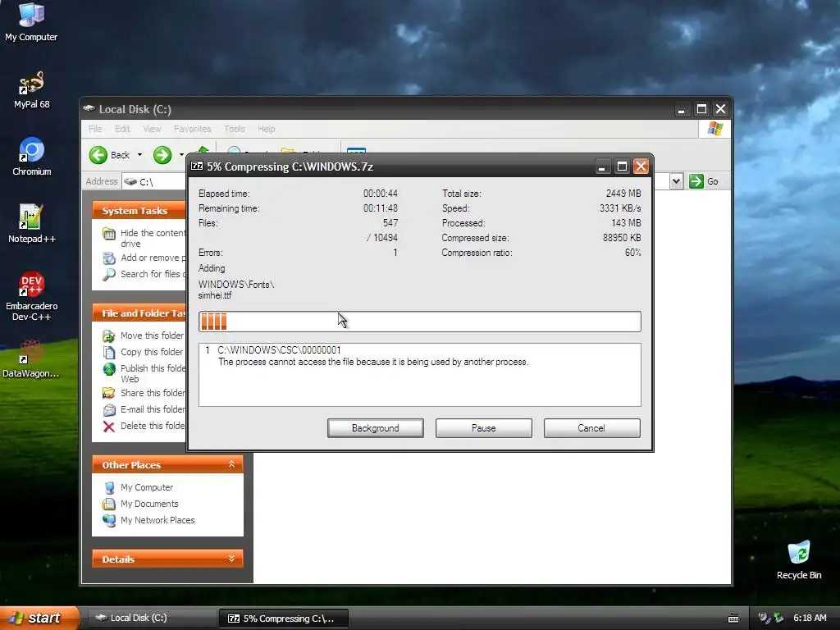Open the View menu
Image resolution: width=840 pixels, height=630 pixels.
coord(152,129)
